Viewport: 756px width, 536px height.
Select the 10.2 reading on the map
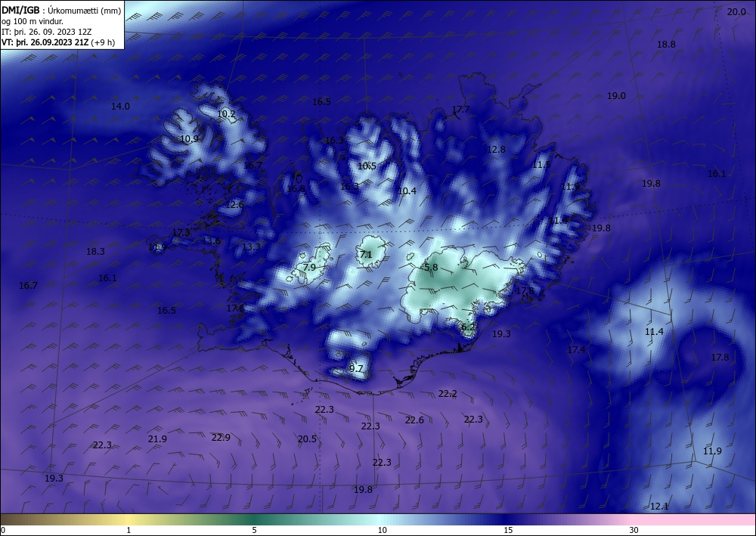click(x=226, y=114)
